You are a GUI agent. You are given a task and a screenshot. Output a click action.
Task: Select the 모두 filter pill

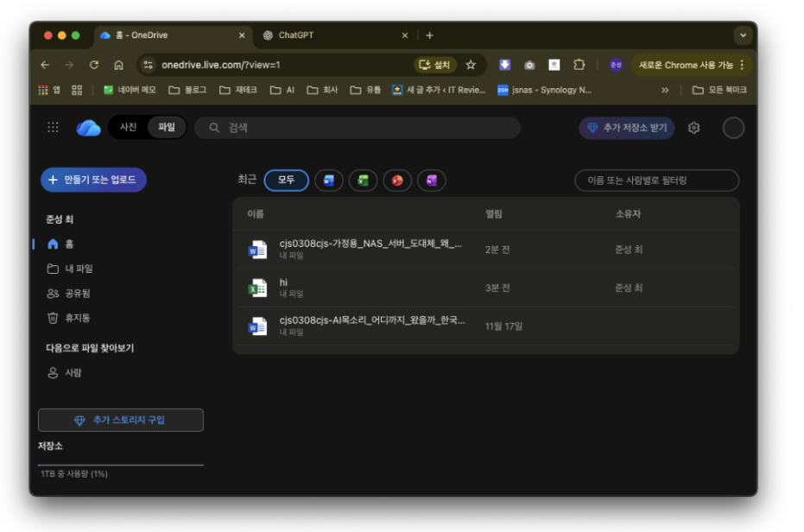286,180
